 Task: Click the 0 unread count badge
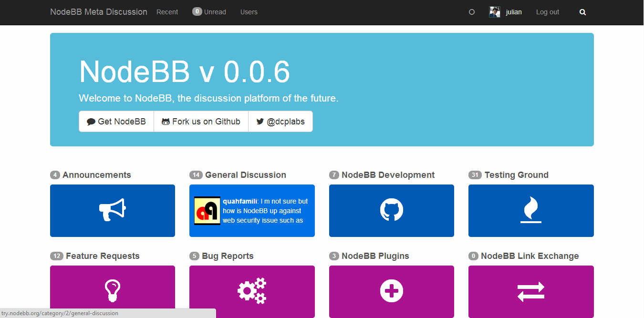point(197,11)
